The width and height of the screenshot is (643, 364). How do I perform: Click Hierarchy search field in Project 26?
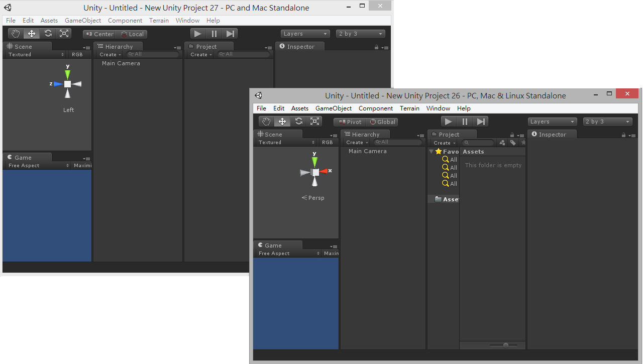click(397, 142)
